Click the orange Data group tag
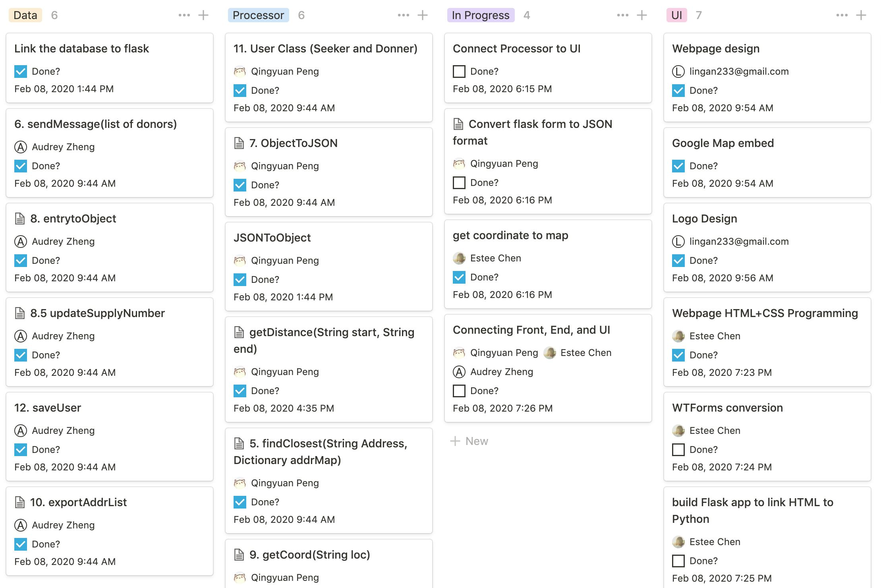Screen dimensions: 881x588 pos(25,15)
